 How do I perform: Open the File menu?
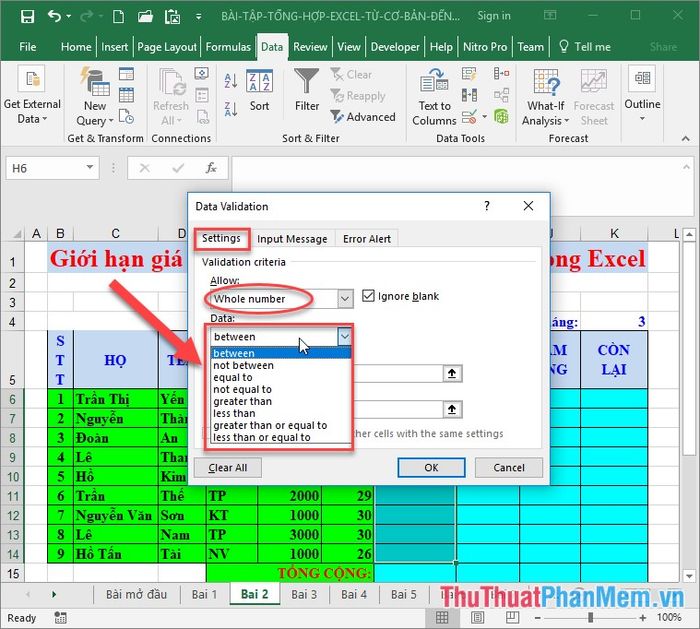28,47
